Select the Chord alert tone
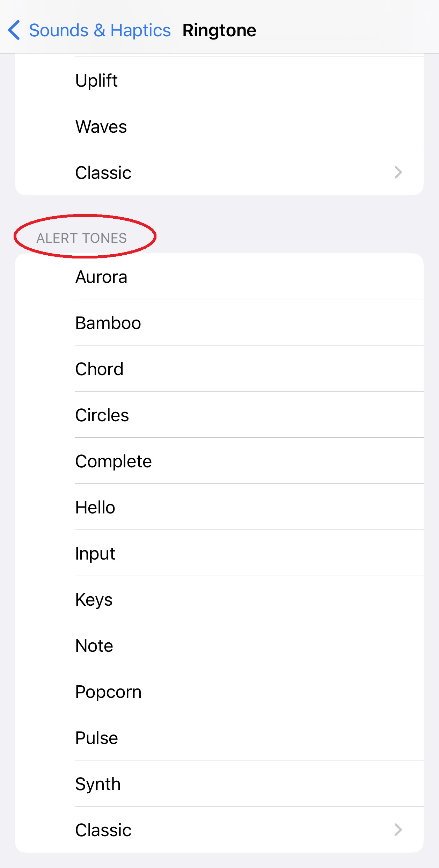 (x=219, y=369)
